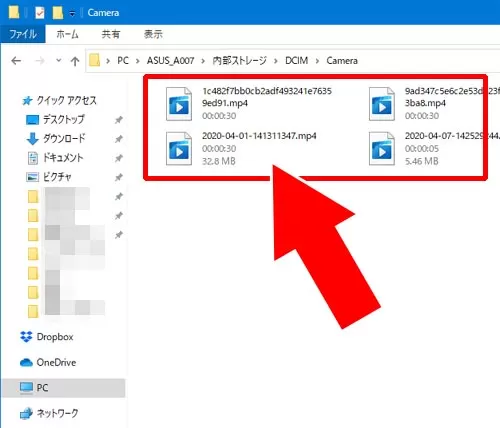Expand chevron after ASUS_A007 in breadcrumb
Screen dimensions: 500x428
click(x=203, y=61)
